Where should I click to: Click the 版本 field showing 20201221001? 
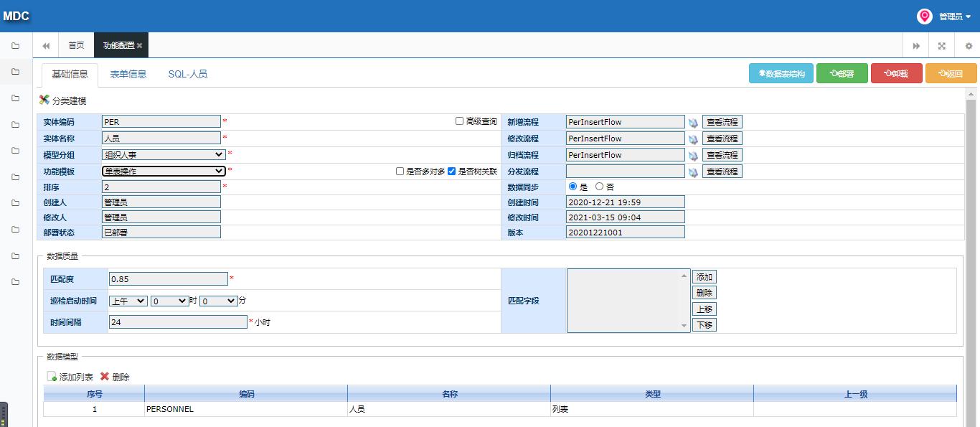(x=626, y=233)
